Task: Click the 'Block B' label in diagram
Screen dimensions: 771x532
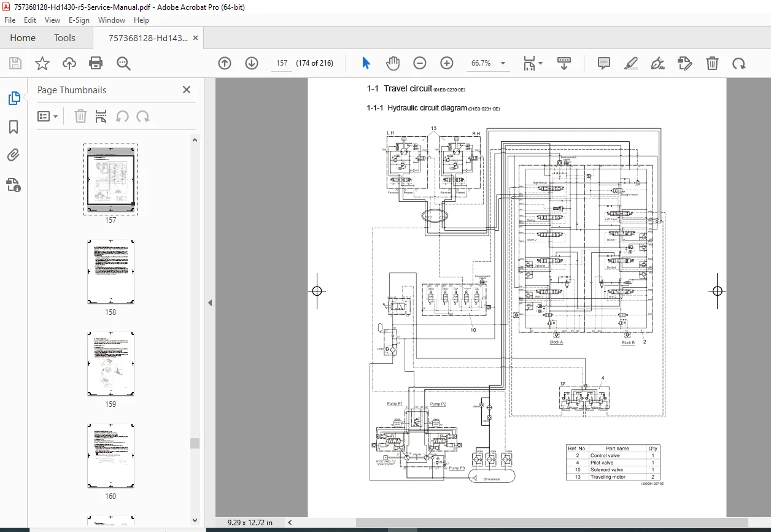Action: tap(628, 342)
